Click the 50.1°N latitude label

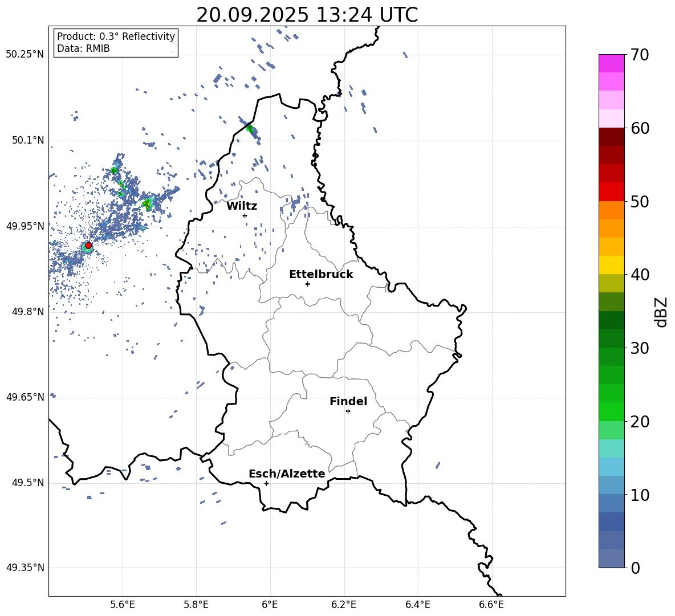coord(27,140)
